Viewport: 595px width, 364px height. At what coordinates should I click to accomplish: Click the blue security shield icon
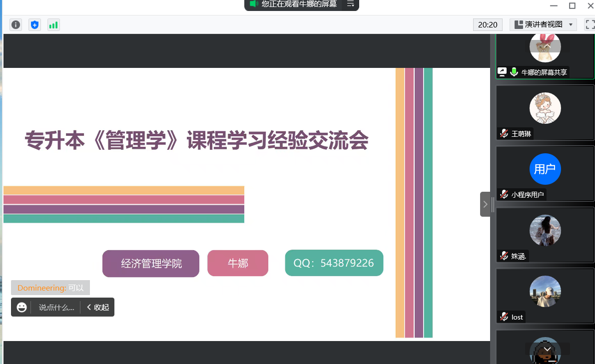[x=34, y=25]
